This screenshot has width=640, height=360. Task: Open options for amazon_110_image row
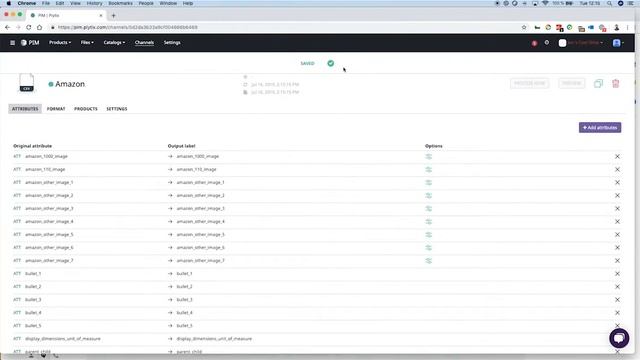[429, 169]
